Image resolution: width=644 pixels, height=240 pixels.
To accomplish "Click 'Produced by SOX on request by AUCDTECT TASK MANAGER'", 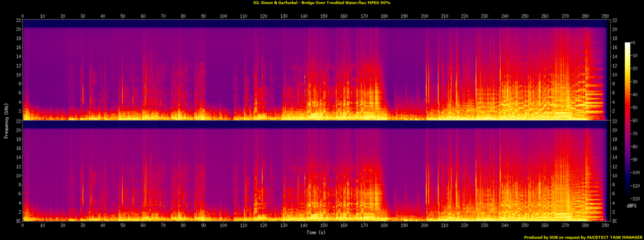I will coord(583,237).
